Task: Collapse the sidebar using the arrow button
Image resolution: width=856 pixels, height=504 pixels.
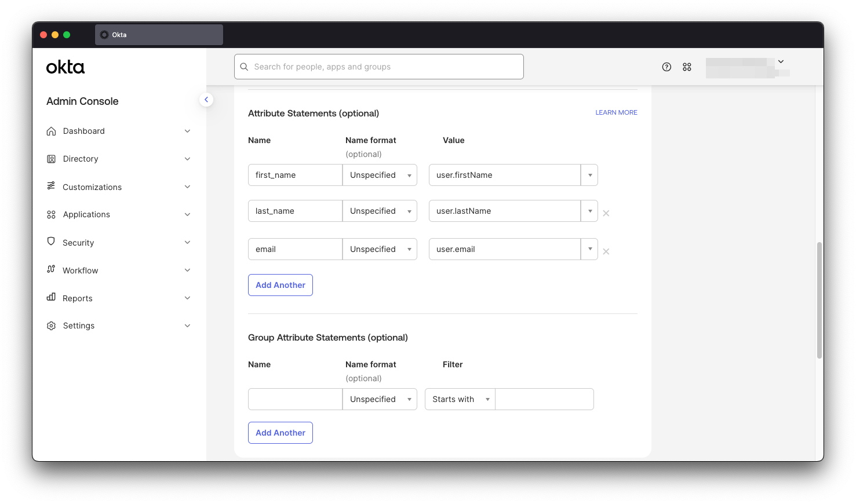Action: (206, 100)
